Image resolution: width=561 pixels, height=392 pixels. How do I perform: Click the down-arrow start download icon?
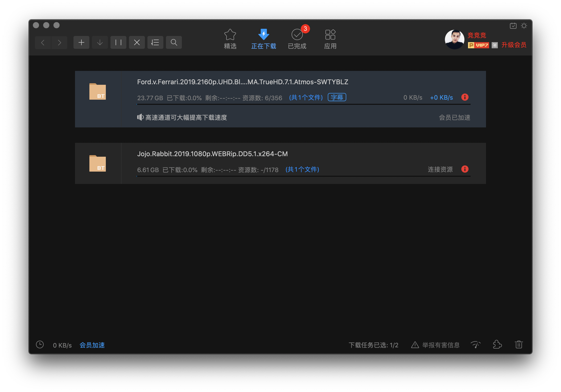click(x=100, y=42)
